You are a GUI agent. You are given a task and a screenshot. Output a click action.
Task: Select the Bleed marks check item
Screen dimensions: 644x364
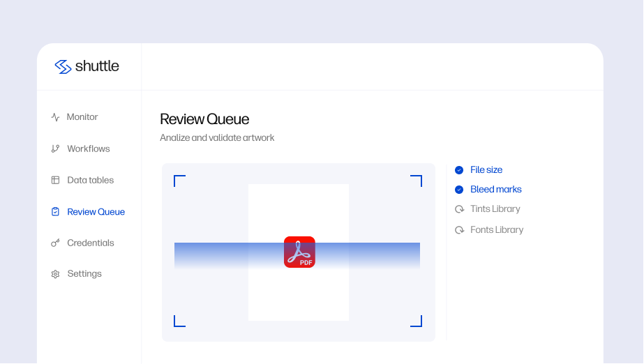coord(495,190)
